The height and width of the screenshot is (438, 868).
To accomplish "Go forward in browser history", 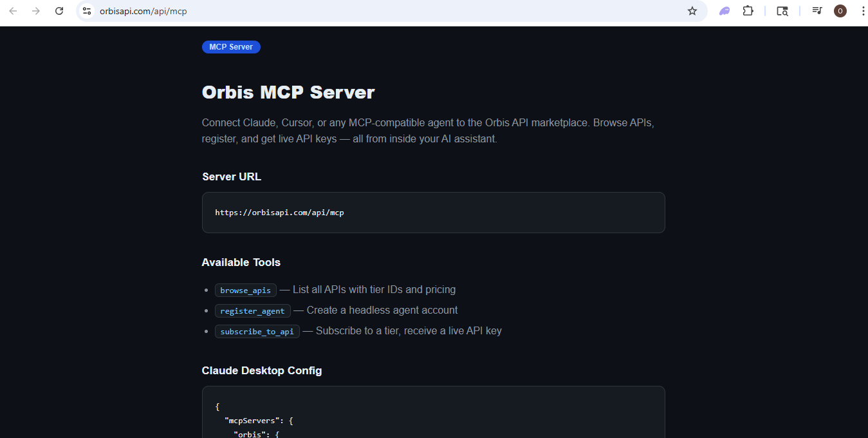I will 37,10.
